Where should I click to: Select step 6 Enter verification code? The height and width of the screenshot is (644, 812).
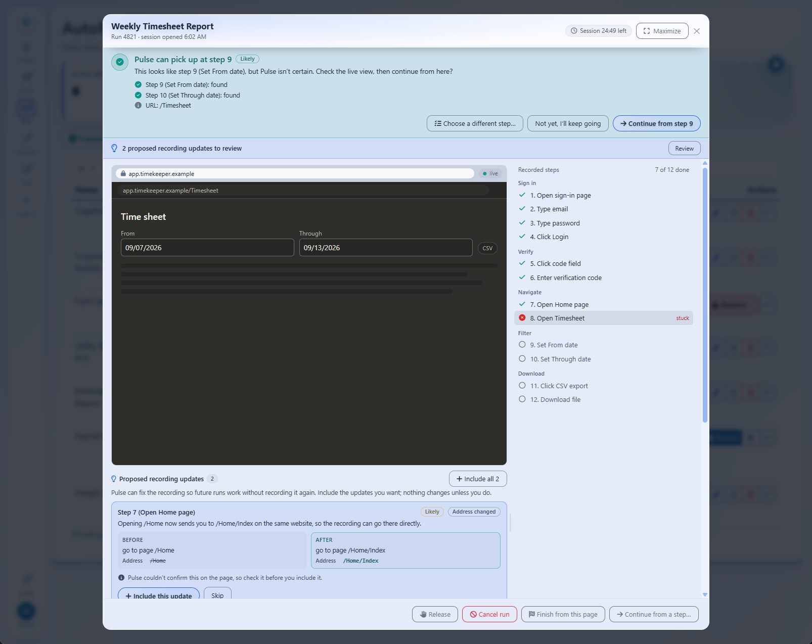pos(603,278)
